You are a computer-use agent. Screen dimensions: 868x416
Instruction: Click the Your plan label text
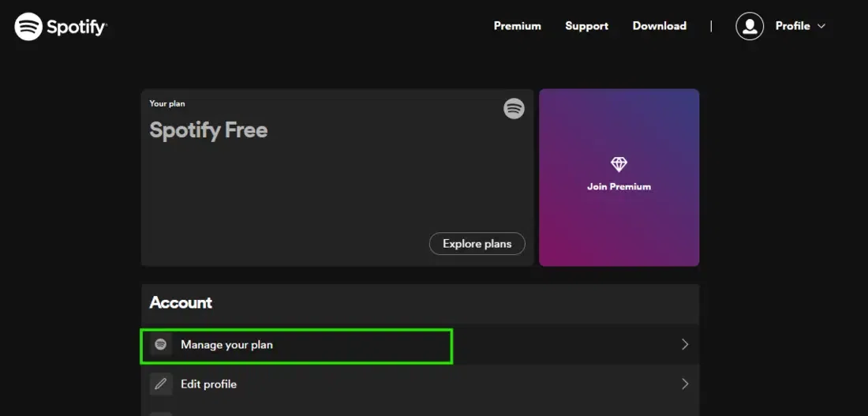coord(167,103)
